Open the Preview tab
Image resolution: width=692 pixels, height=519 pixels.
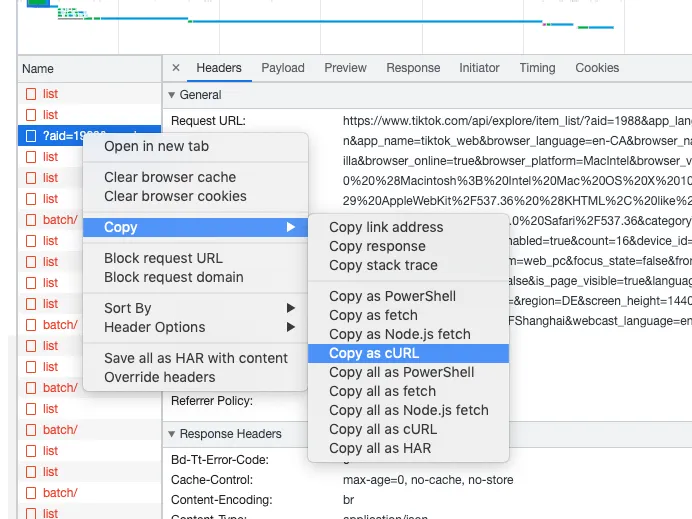345,68
